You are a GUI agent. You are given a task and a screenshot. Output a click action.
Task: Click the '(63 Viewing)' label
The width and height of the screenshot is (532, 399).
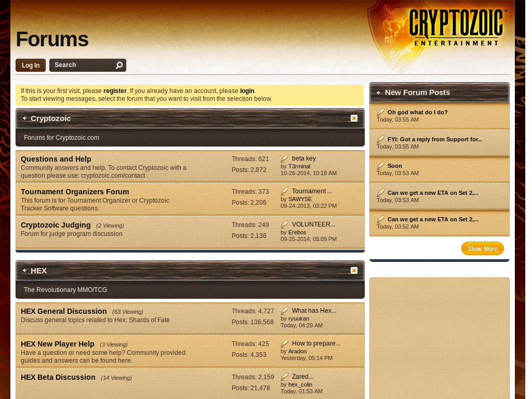(128, 312)
